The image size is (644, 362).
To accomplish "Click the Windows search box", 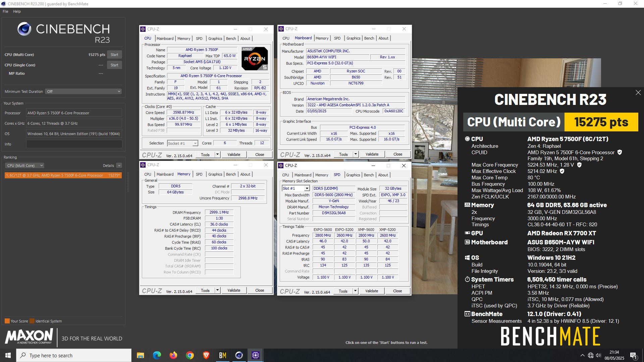I will [74, 355].
